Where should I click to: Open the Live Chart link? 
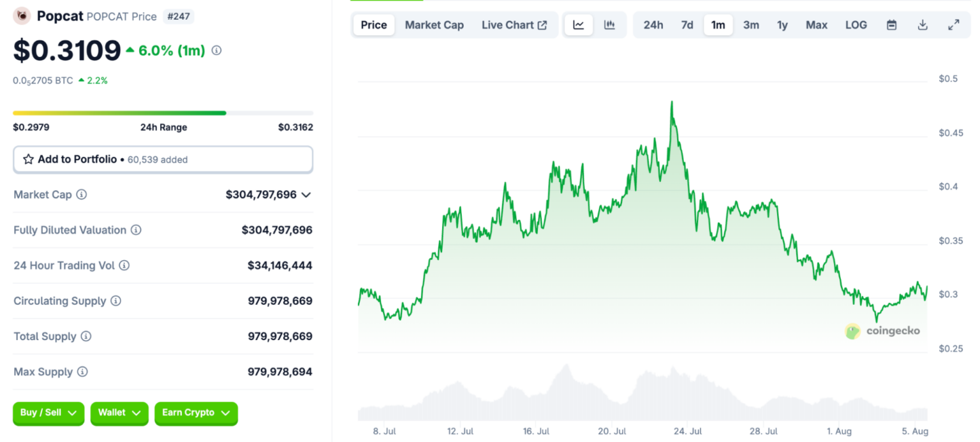[514, 25]
